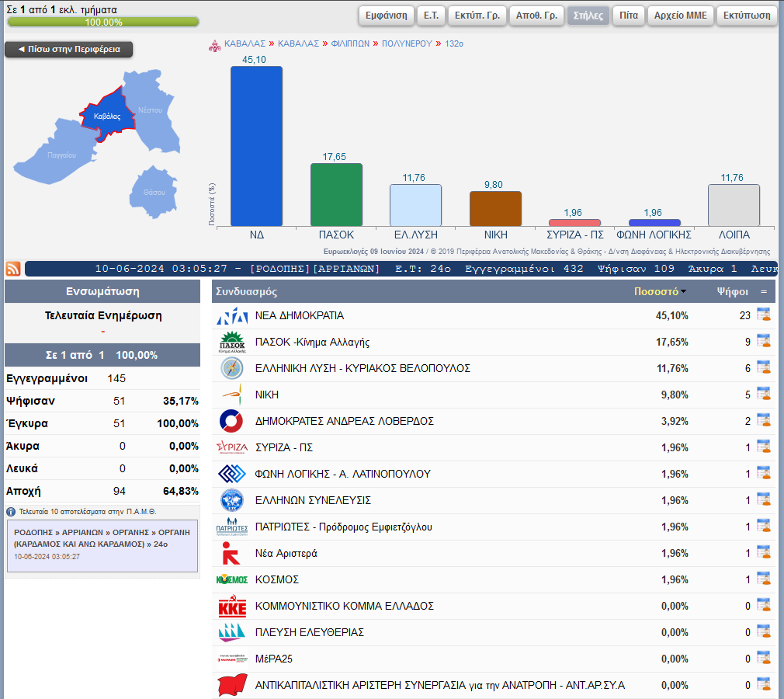Image resolution: width=784 pixels, height=699 pixels.
Task: Open candidate details icon for ΝΕΑ ΔΗΜΟΚΡΑΤΙΑ
Action: pos(763,315)
